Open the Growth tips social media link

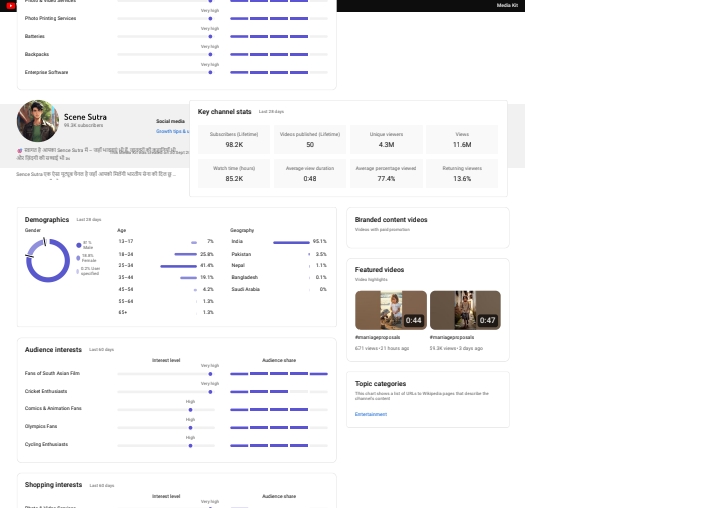[172, 131]
